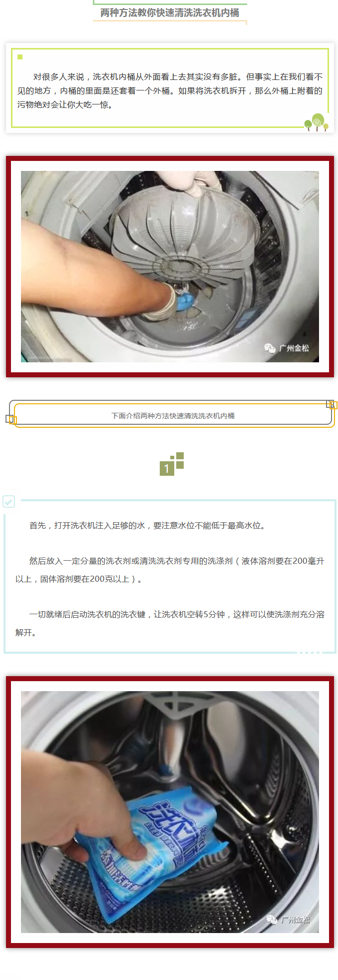The image size is (338, 980).
Task: Click the paragraph about filling washer with water
Action: 147,525
